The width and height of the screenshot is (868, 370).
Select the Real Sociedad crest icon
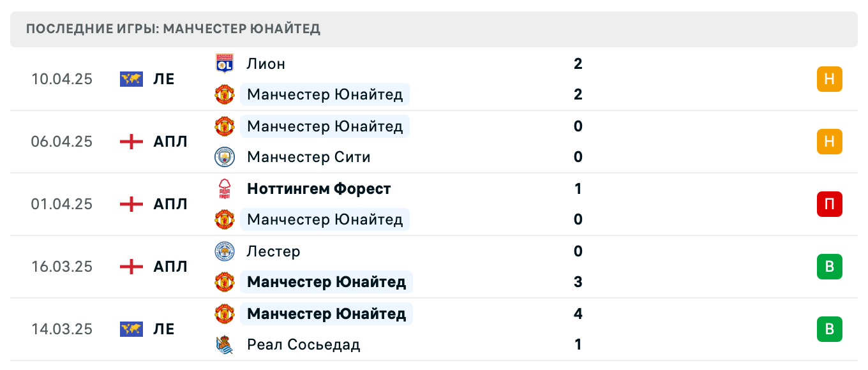[x=225, y=344]
